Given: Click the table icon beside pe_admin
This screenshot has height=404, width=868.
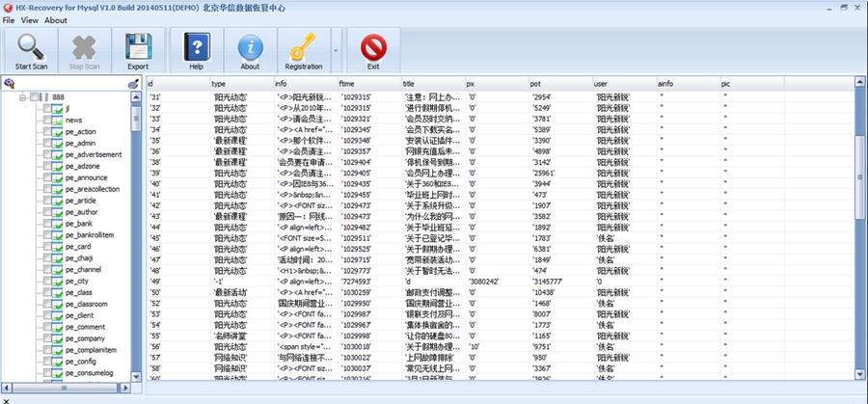Looking at the screenshot, I should [x=58, y=144].
